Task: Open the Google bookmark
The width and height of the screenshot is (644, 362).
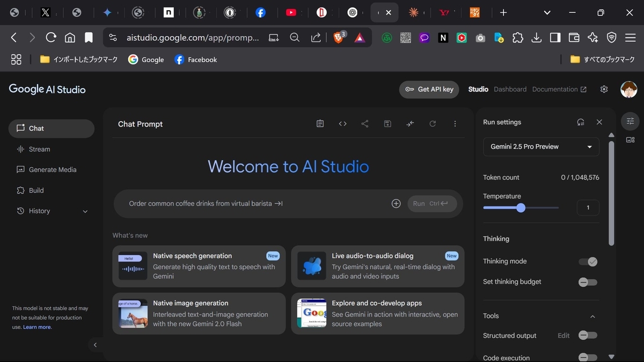Action: coord(146,60)
